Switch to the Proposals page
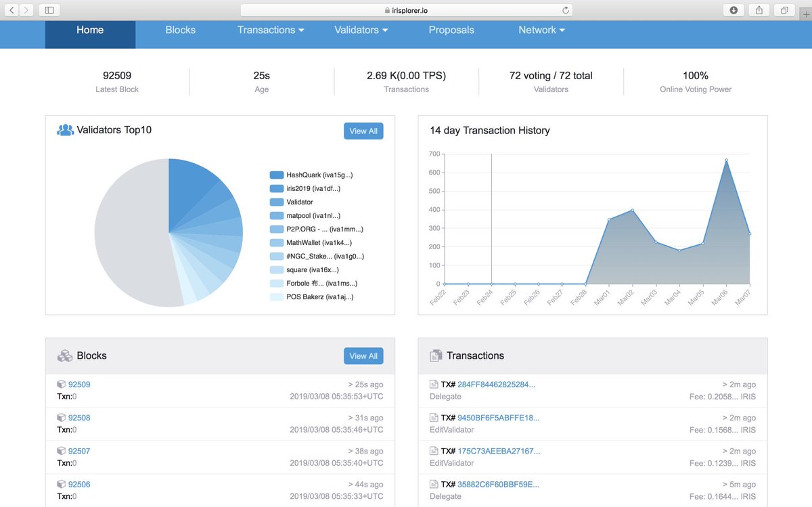 [x=451, y=30]
